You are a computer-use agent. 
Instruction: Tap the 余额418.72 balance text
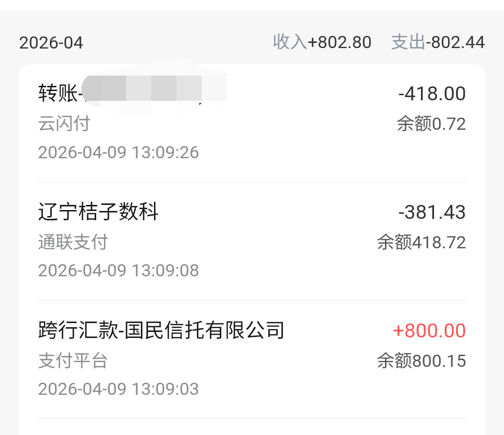click(x=421, y=242)
